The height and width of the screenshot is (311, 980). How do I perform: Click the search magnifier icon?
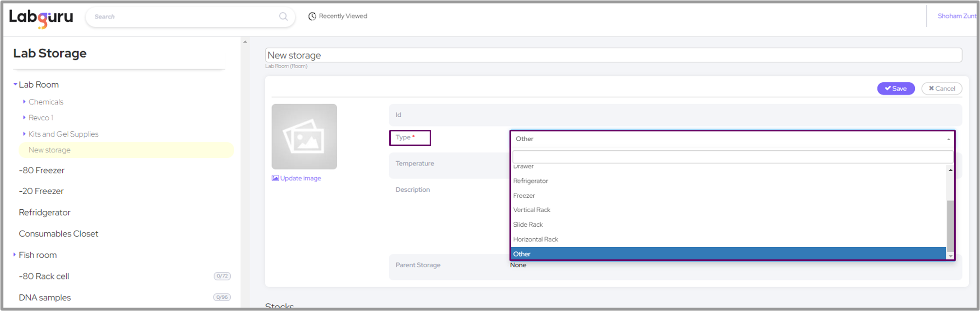[x=283, y=17]
